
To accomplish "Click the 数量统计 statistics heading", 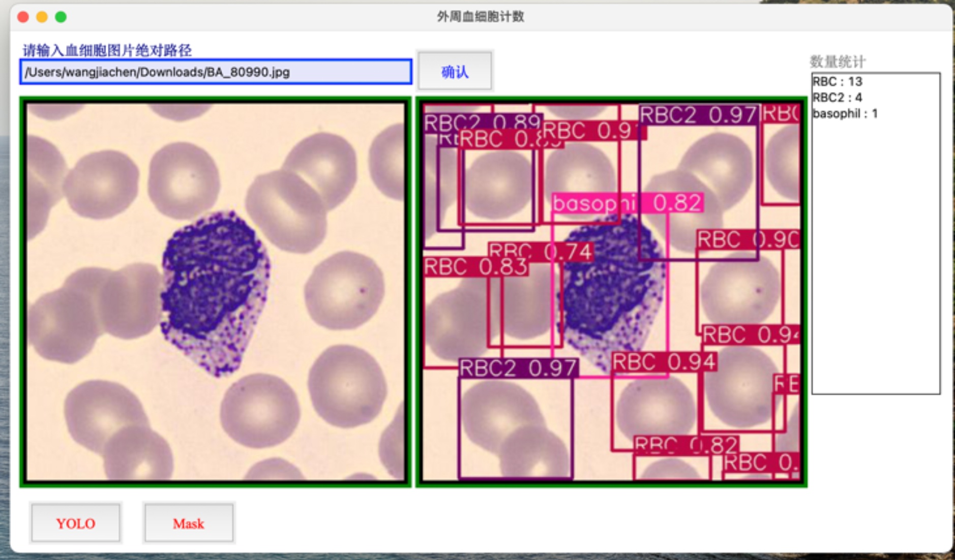I will pos(837,62).
